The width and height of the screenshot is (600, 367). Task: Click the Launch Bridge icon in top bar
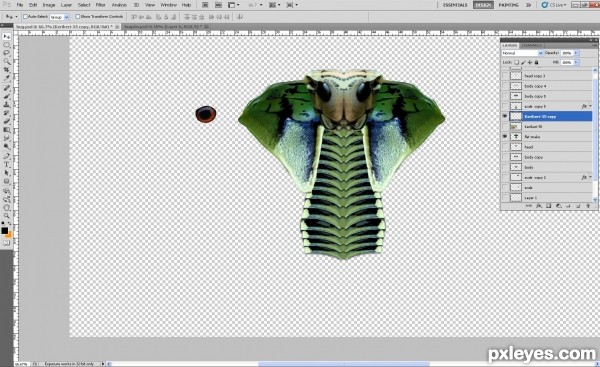(205, 5)
